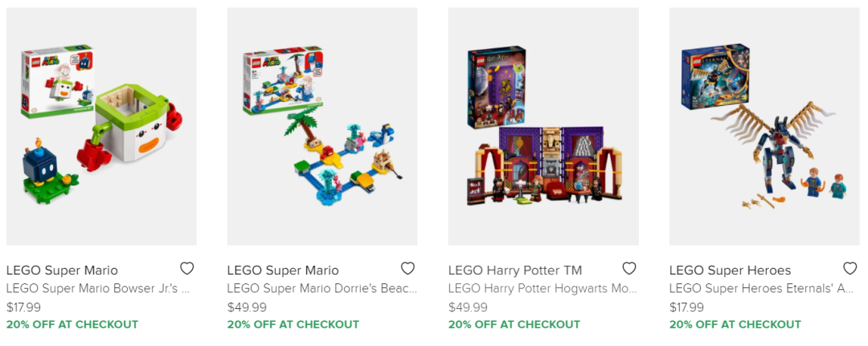Click $17.99 price under Bowser Jr.'s set

click(23, 307)
